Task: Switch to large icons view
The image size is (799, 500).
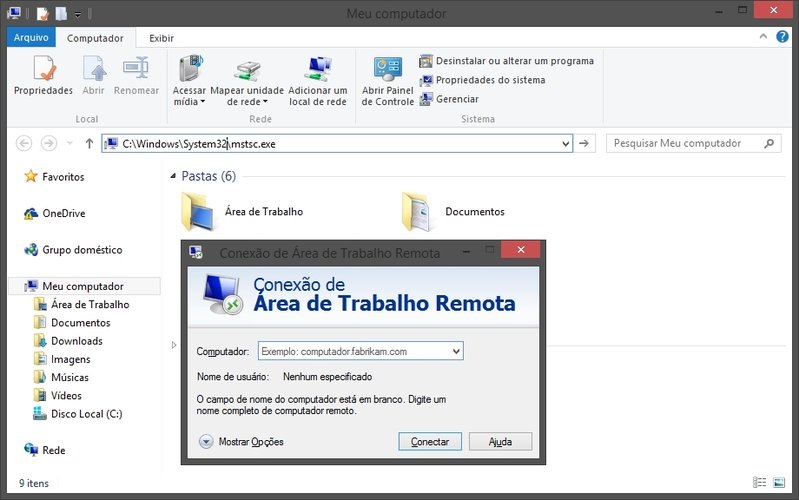Action: [x=779, y=482]
